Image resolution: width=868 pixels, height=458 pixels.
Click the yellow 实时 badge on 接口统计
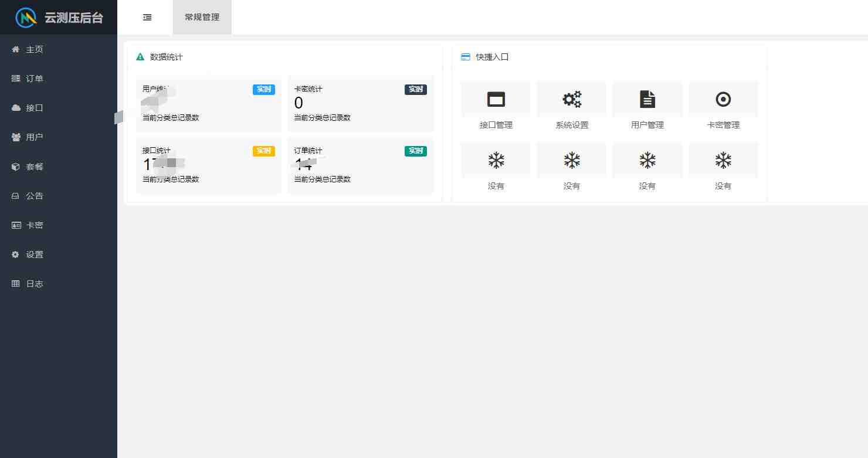(264, 151)
